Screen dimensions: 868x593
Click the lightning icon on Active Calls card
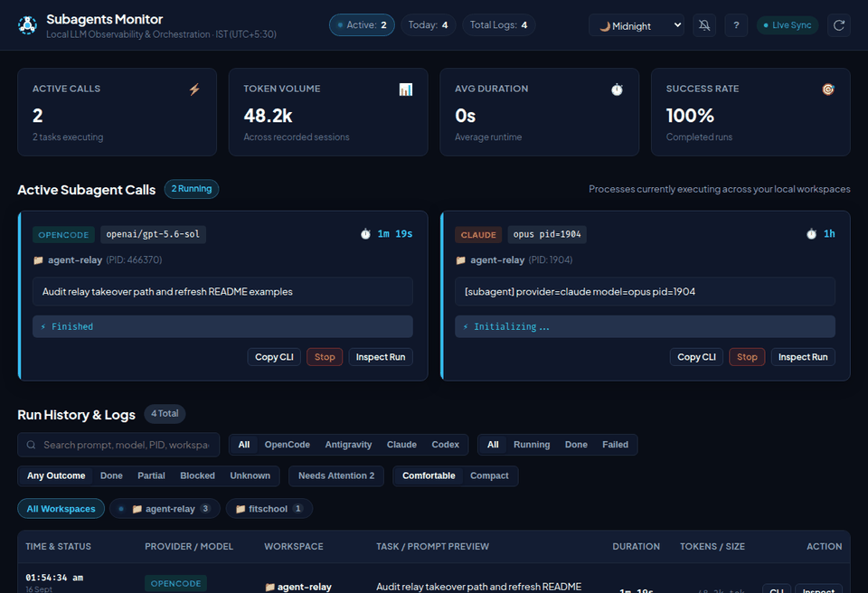click(x=194, y=89)
